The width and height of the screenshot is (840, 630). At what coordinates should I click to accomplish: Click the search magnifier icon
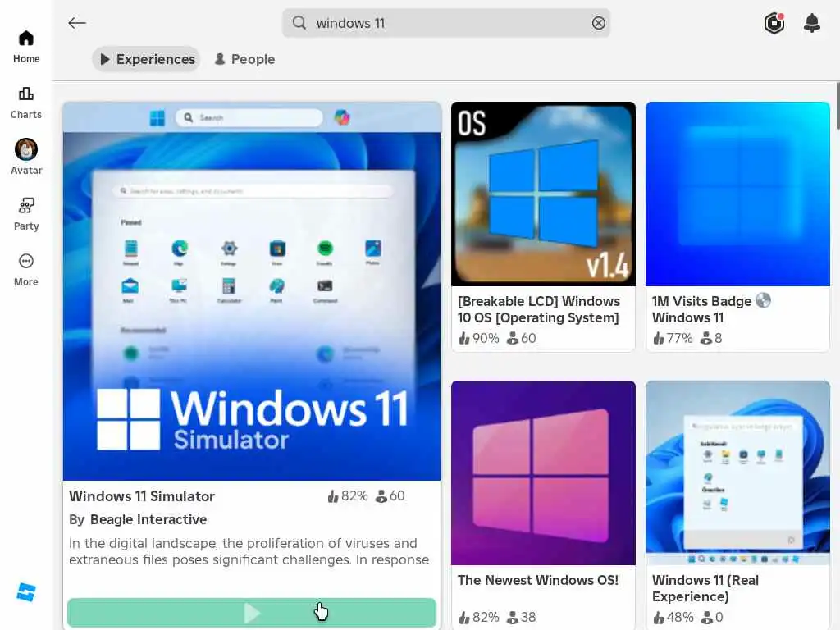(299, 23)
